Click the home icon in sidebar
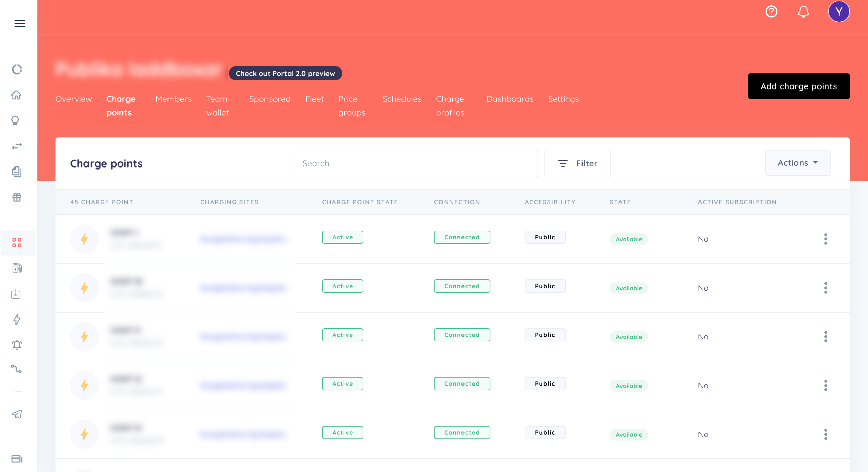Image resolution: width=868 pixels, height=472 pixels. [16, 95]
